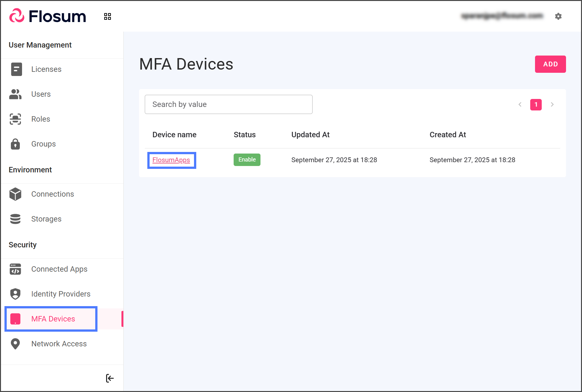Collapse the sidebar using the arrow icon

pos(110,378)
